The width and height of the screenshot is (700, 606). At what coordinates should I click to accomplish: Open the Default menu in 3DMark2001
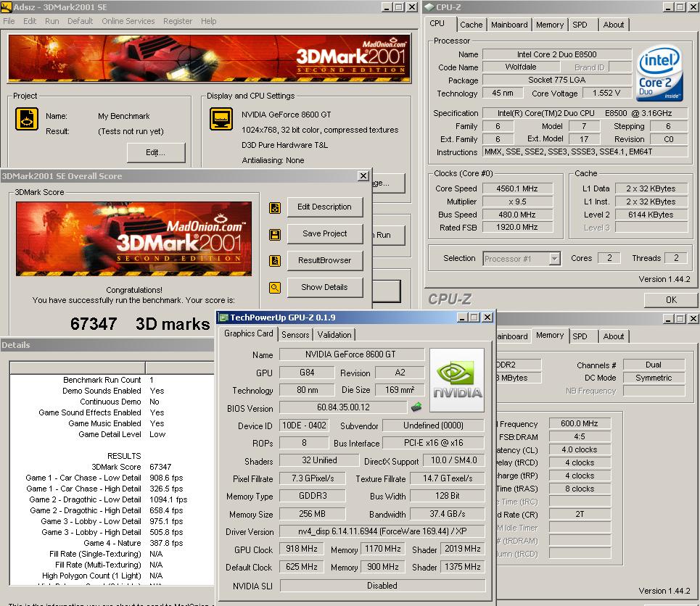(x=80, y=21)
